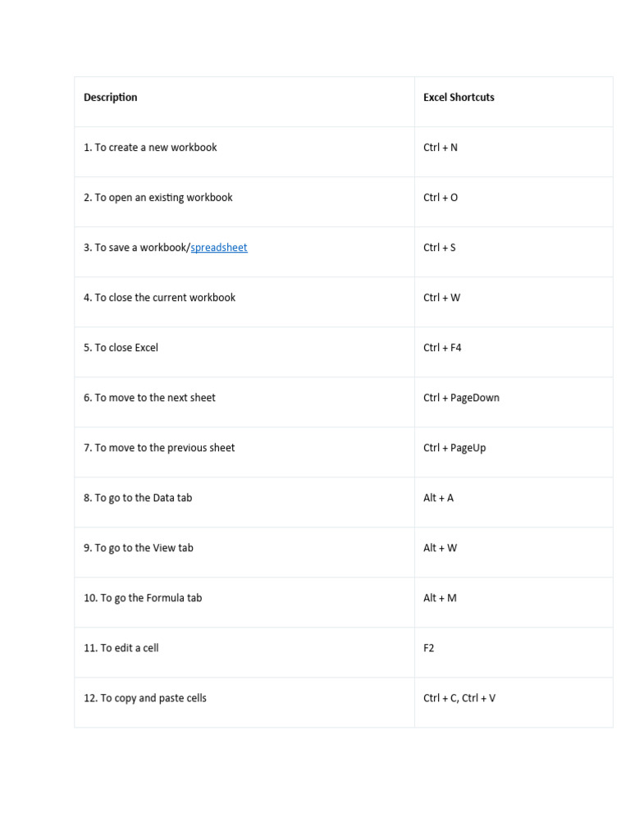Click the Excel Shortcuts column header
This screenshot has width=630, height=840.
459,98
